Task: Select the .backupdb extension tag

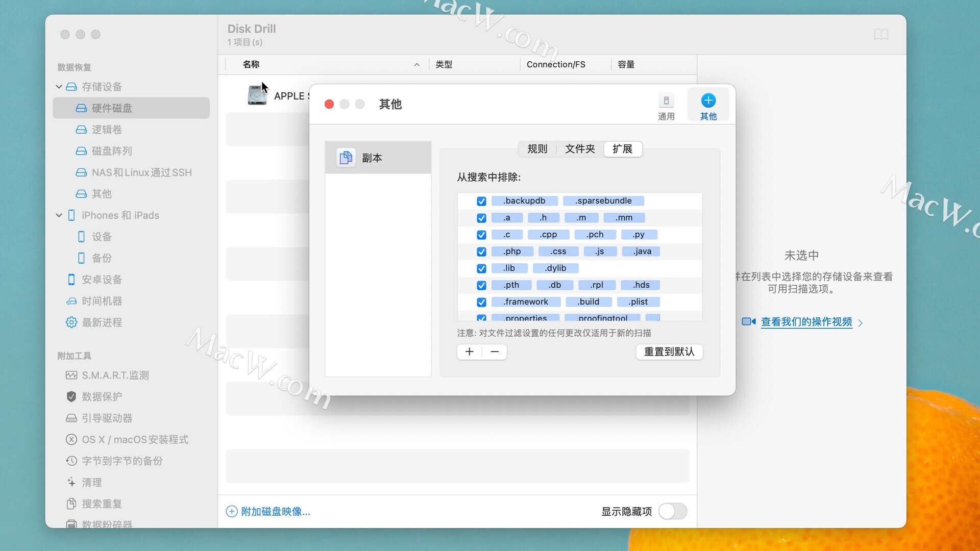Action: 524,201
